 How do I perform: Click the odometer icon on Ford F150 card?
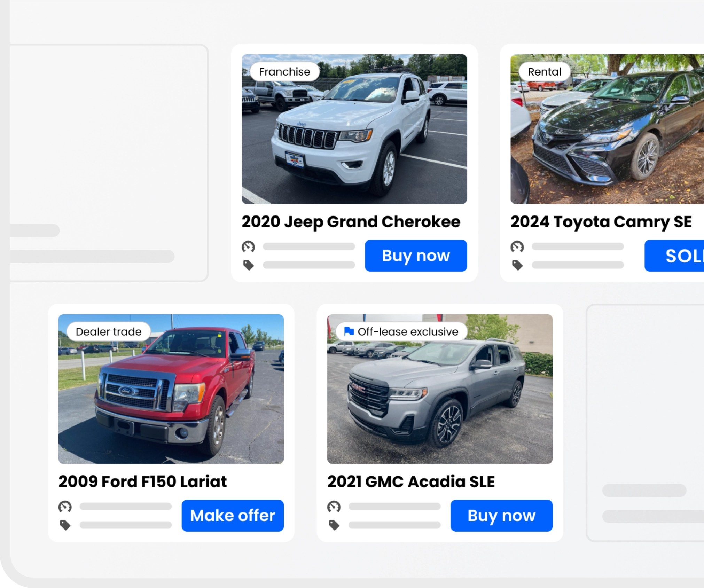(x=65, y=507)
